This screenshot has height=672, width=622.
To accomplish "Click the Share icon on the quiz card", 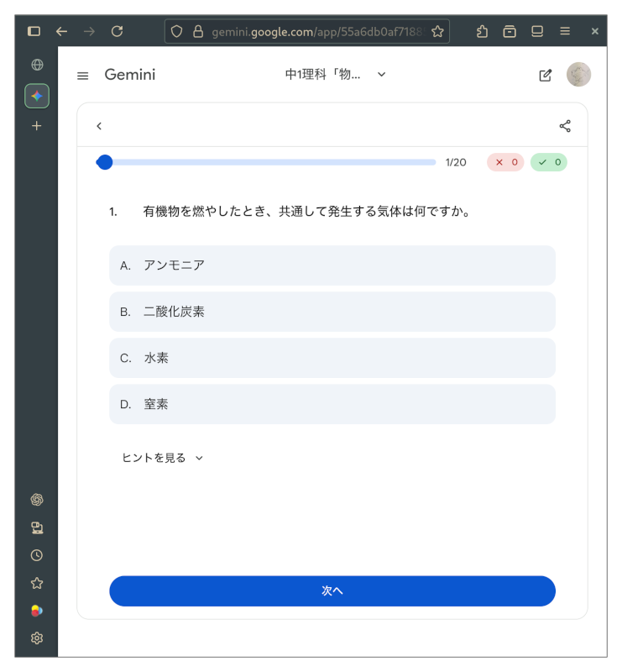I will point(565,126).
